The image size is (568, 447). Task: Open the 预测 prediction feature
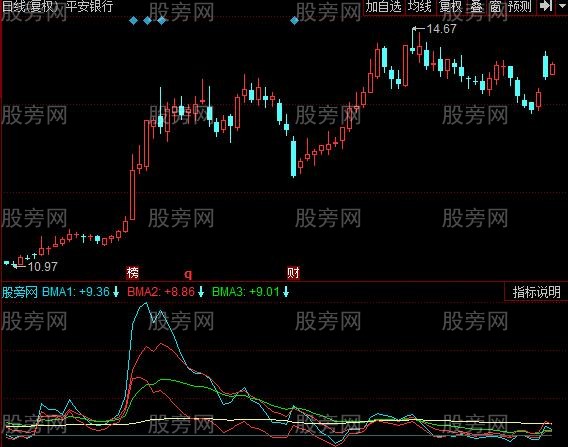pyautogui.click(x=520, y=7)
